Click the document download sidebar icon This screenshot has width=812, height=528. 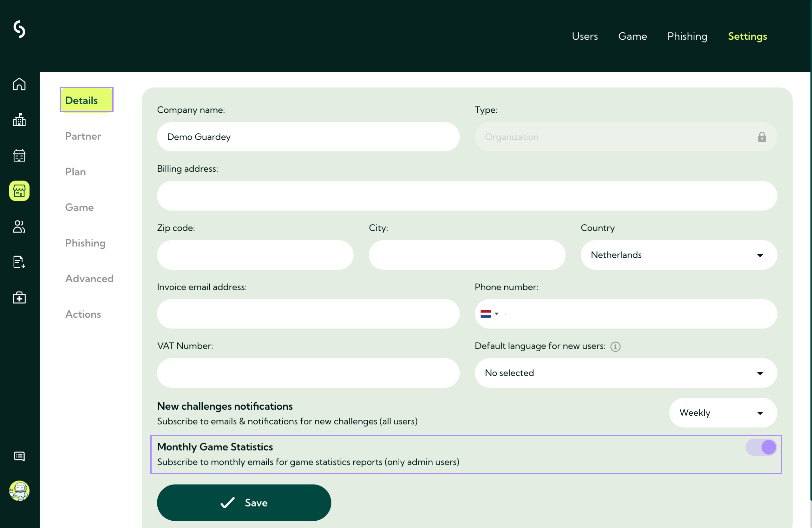point(19,262)
